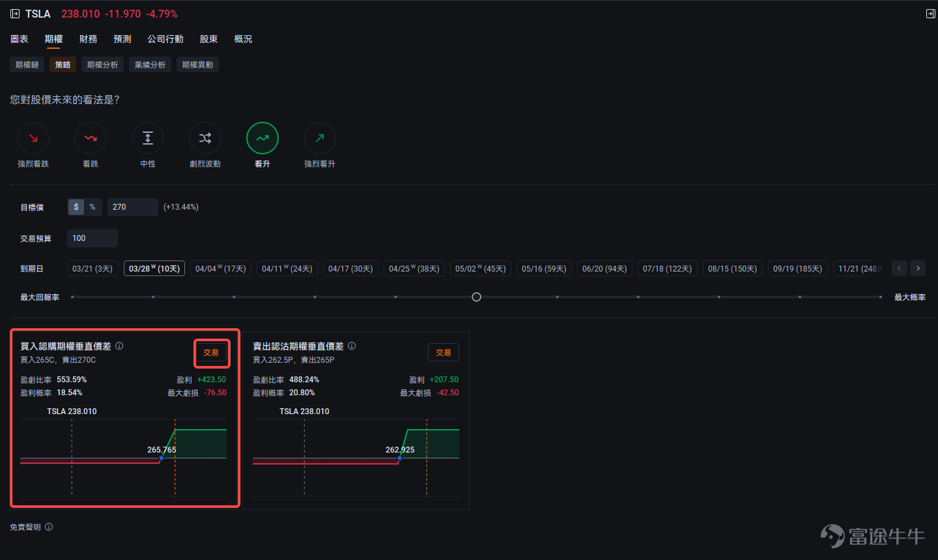Screen dimensions: 938x560
Task: Switch to 業績分析 earnings analysis sub-tab
Action: (x=150, y=64)
